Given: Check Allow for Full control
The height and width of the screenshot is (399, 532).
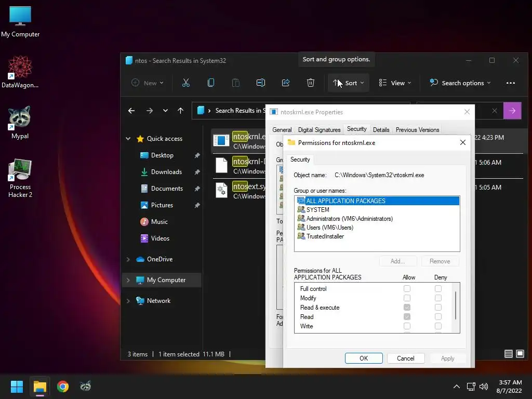Looking at the screenshot, I should click(x=407, y=289).
